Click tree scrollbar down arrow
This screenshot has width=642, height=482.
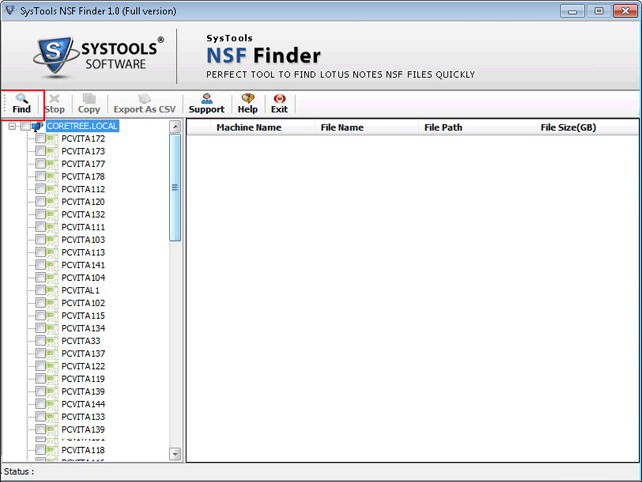pos(175,454)
